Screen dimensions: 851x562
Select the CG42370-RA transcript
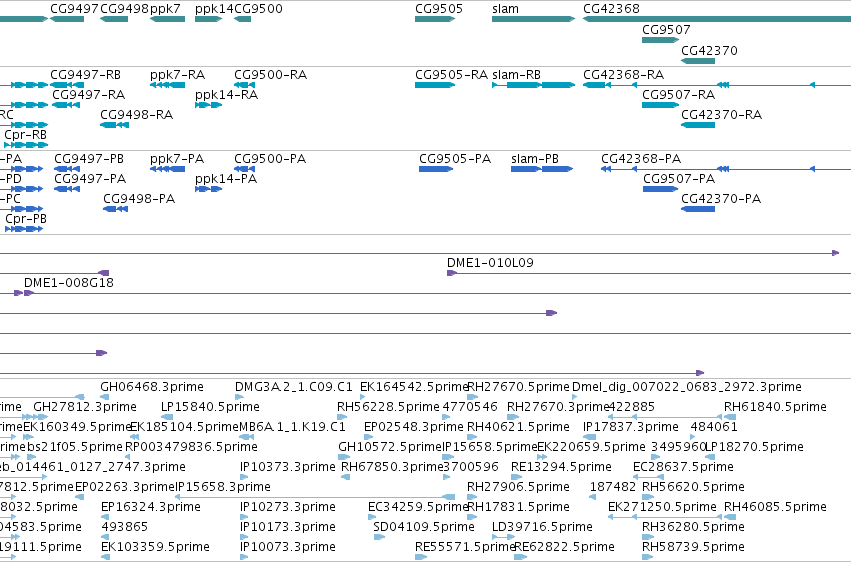[x=698, y=125]
